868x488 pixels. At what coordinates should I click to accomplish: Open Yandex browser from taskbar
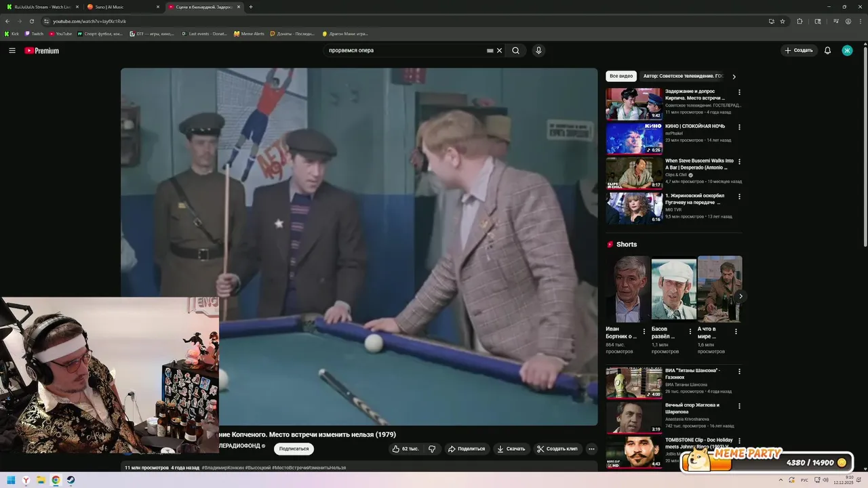tap(26, 480)
